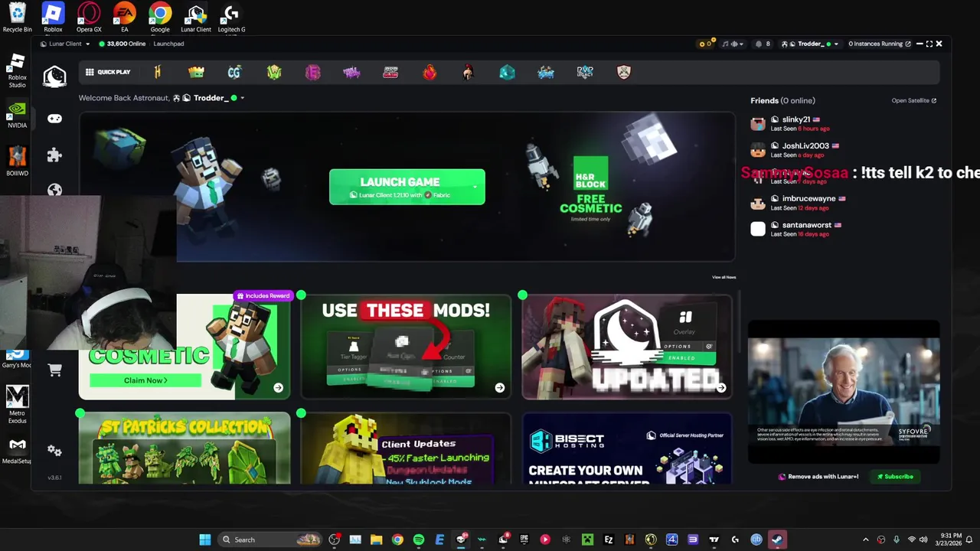
Task: Open the music player dropdown
Action: pos(733,44)
